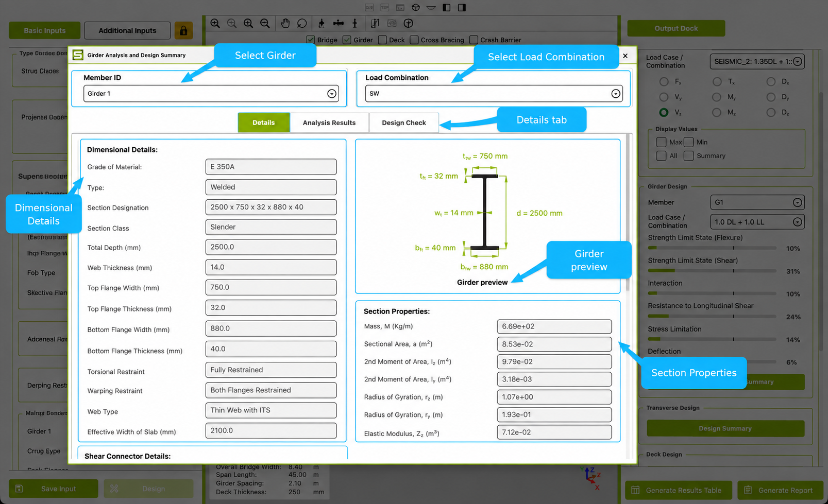Open the Member ID dropdown
Viewport: 828px width, 504px height.
(211, 94)
